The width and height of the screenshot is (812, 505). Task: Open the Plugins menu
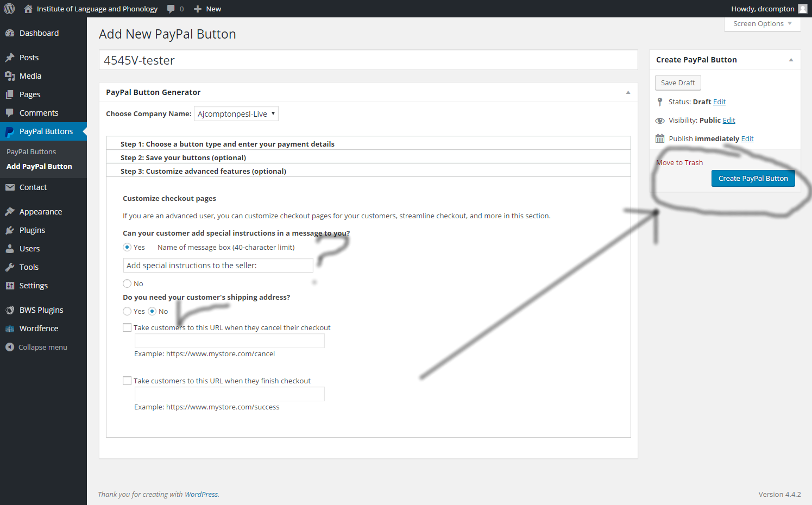[43, 230]
